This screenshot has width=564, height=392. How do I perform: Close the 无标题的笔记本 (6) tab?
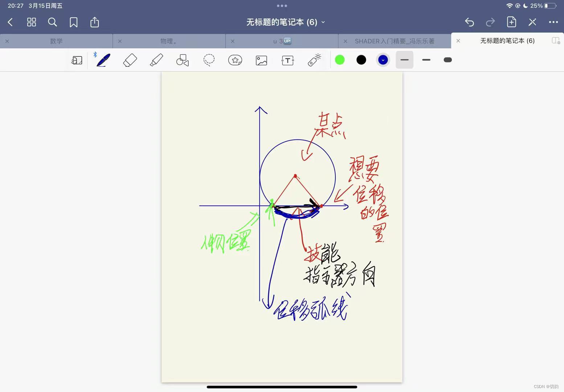coord(458,41)
